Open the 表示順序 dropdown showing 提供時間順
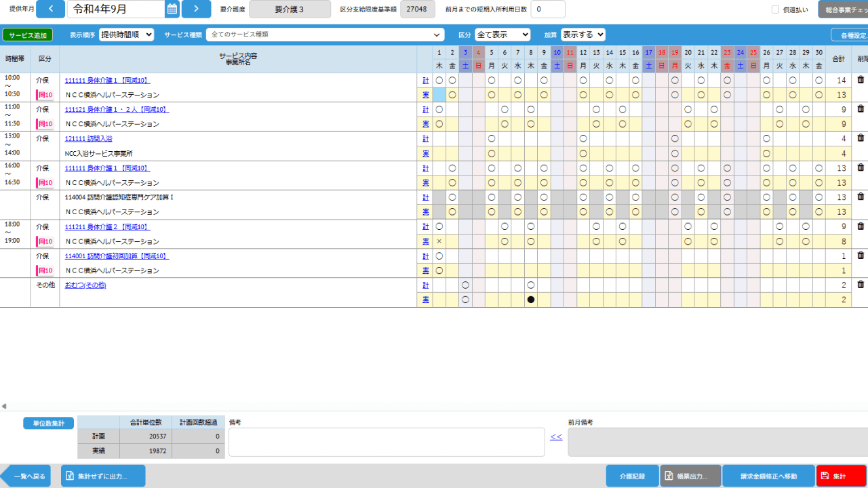This screenshot has width=868, height=488. [126, 35]
